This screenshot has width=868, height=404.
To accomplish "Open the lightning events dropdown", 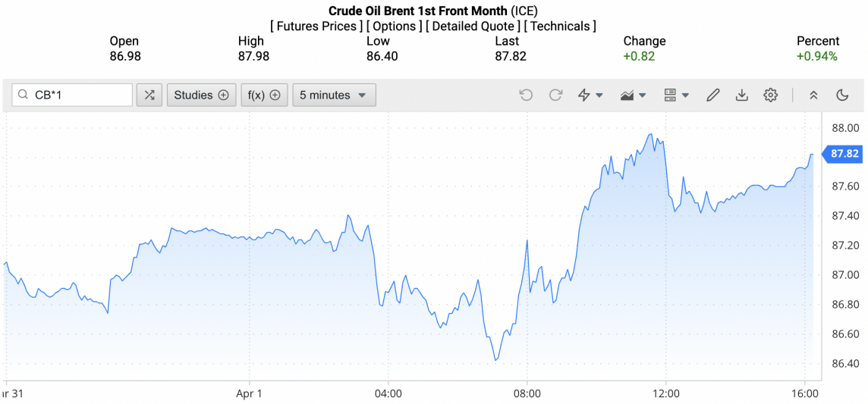I will (590, 95).
